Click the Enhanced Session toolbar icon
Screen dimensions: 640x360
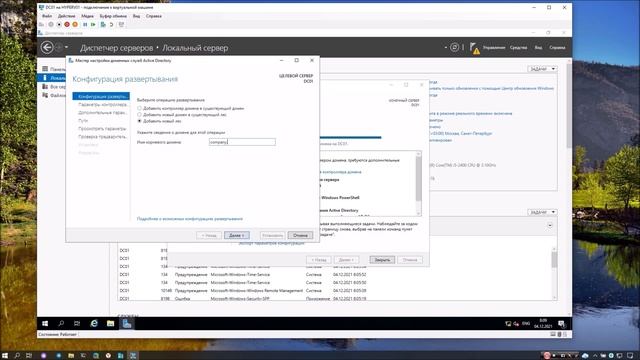click(x=121, y=24)
